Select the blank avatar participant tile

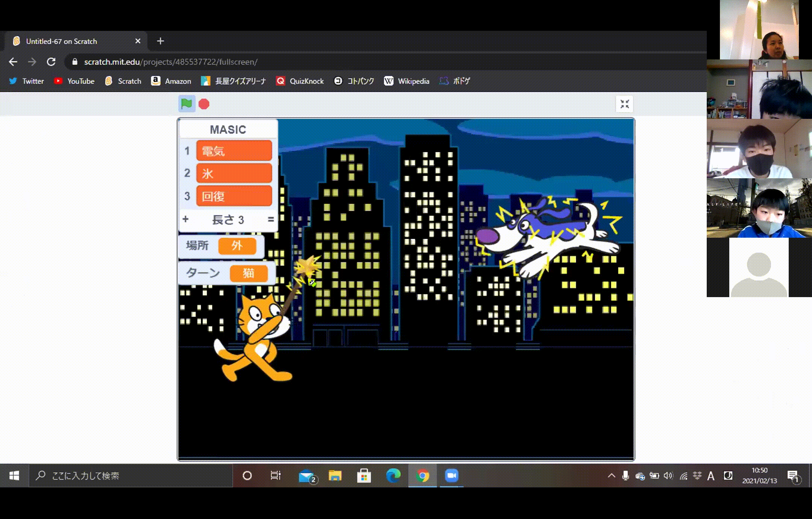tap(759, 267)
